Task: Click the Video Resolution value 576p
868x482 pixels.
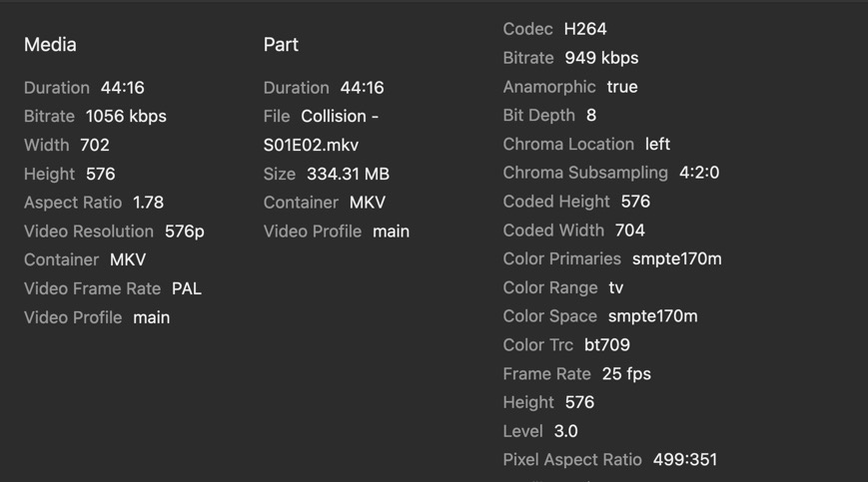Action: [x=185, y=232]
